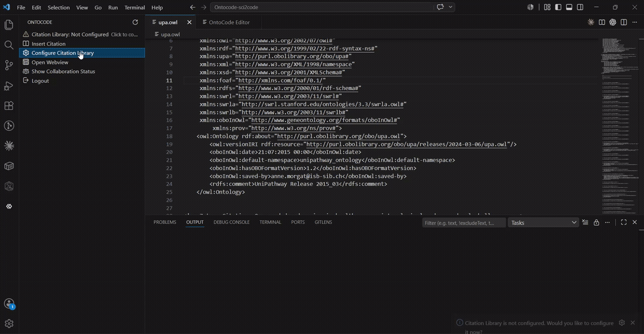Open the View menu

[x=82, y=8]
